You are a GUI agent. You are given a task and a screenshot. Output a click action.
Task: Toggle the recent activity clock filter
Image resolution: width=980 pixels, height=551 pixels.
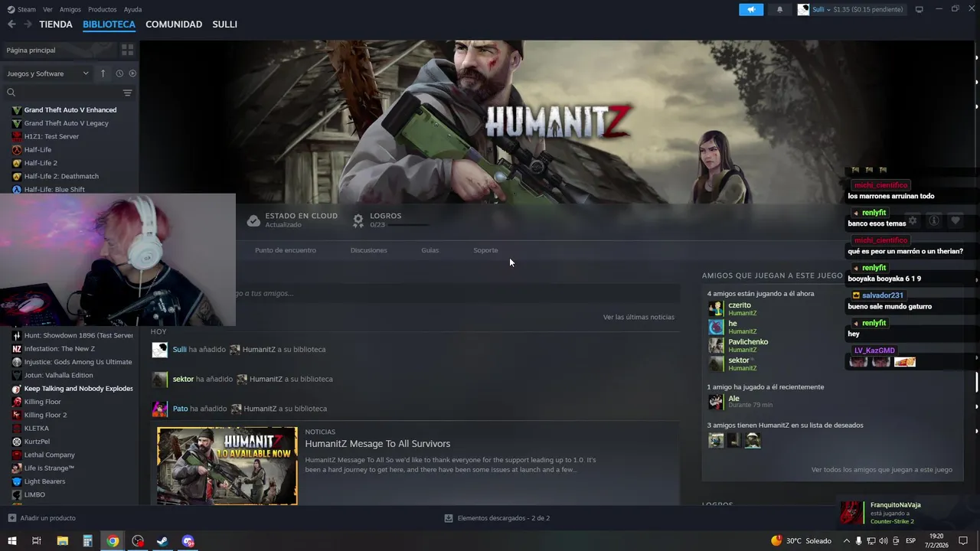point(119,73)
